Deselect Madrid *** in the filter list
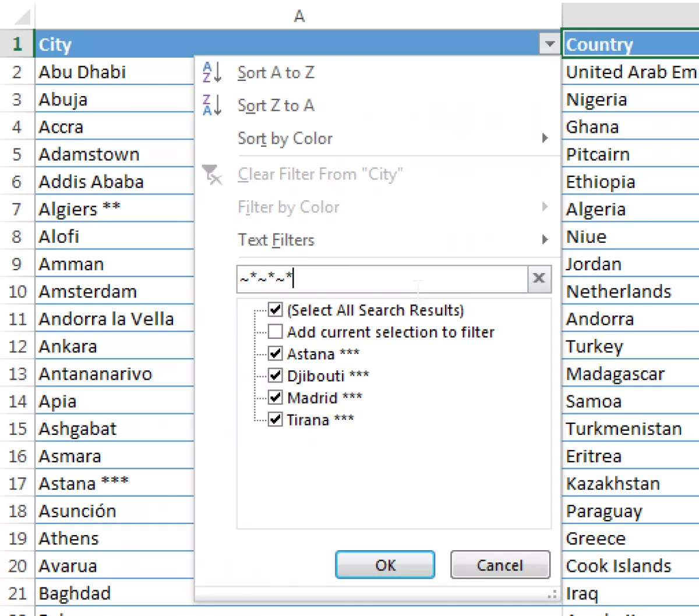 point(276,398)
